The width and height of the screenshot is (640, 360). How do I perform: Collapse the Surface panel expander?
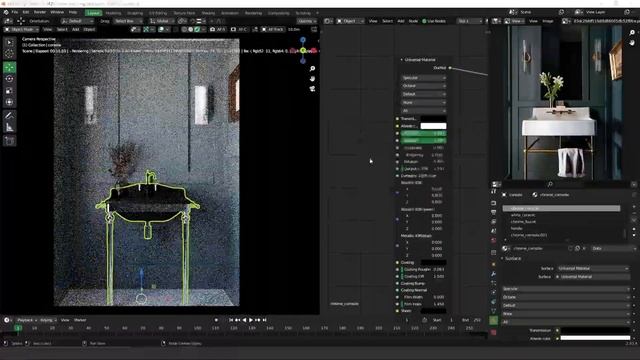[x=502, y=258]
